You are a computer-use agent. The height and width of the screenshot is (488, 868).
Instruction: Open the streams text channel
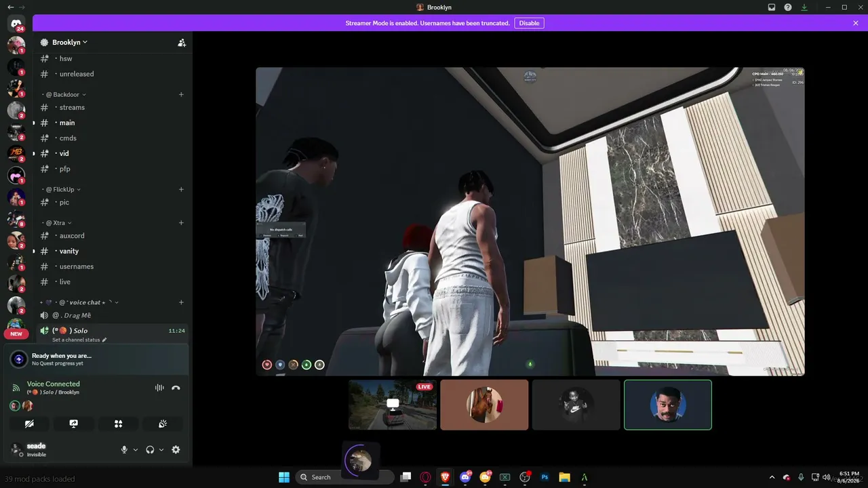point(111,107)
